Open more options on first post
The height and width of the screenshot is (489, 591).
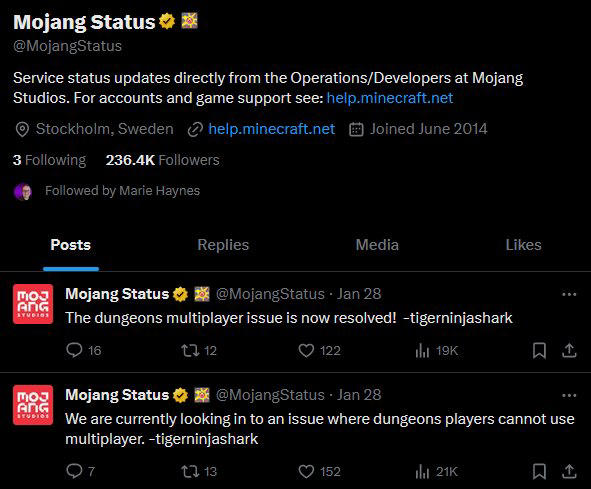(x=569, y=294)
